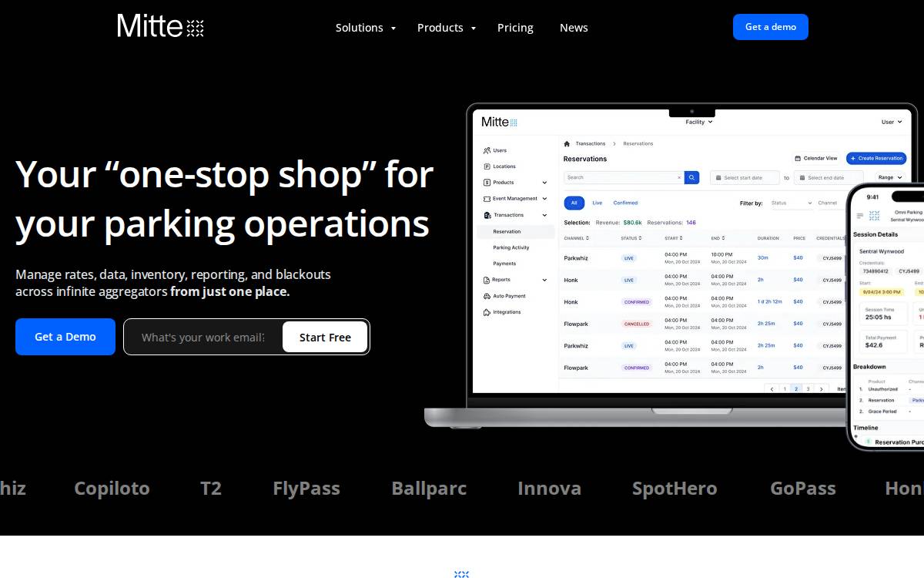The width and height of the screenshot is (924, 578).
Task: Click the '1 d 2h 12m' duration value
Action: pos(769,301)
